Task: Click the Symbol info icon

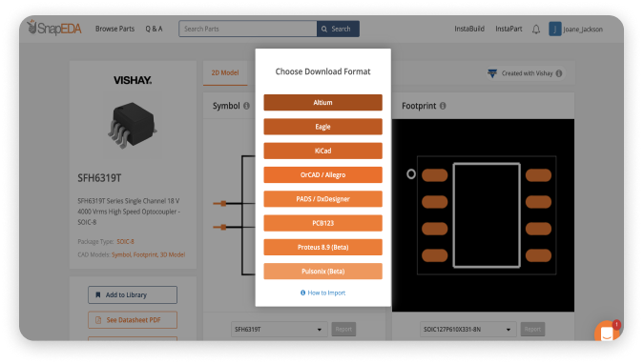Action: point(246,106)
